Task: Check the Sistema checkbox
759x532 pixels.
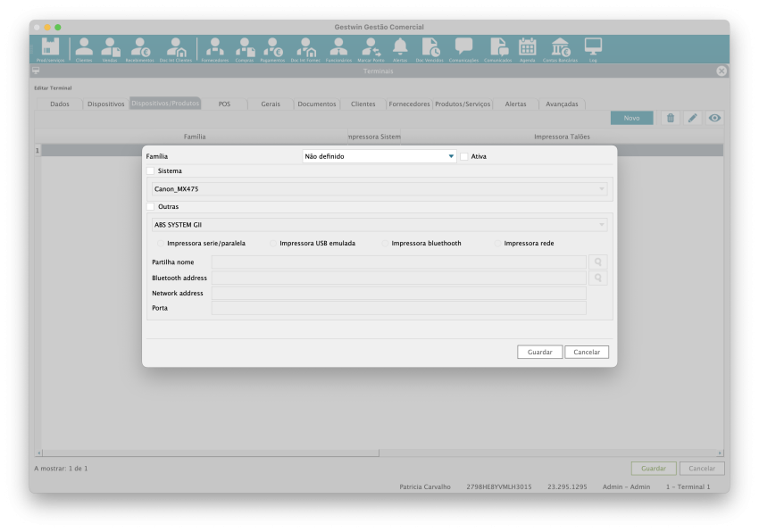Action: click(150, 170)
